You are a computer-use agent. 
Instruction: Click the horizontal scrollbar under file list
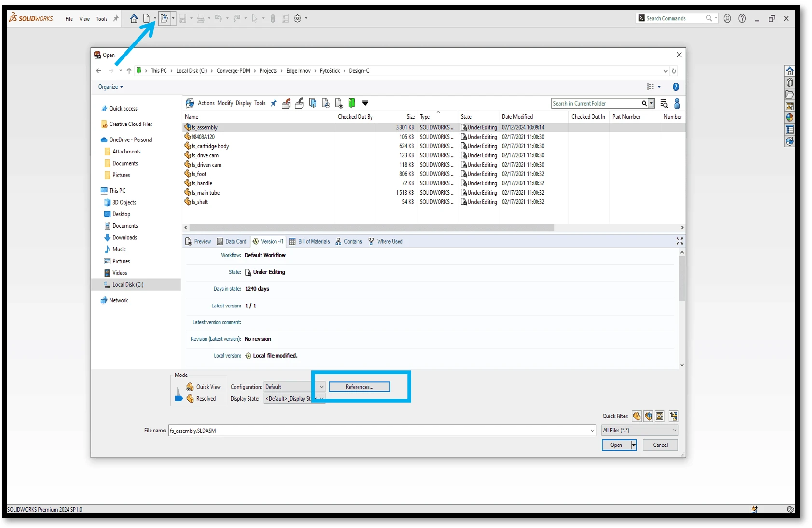372,227
